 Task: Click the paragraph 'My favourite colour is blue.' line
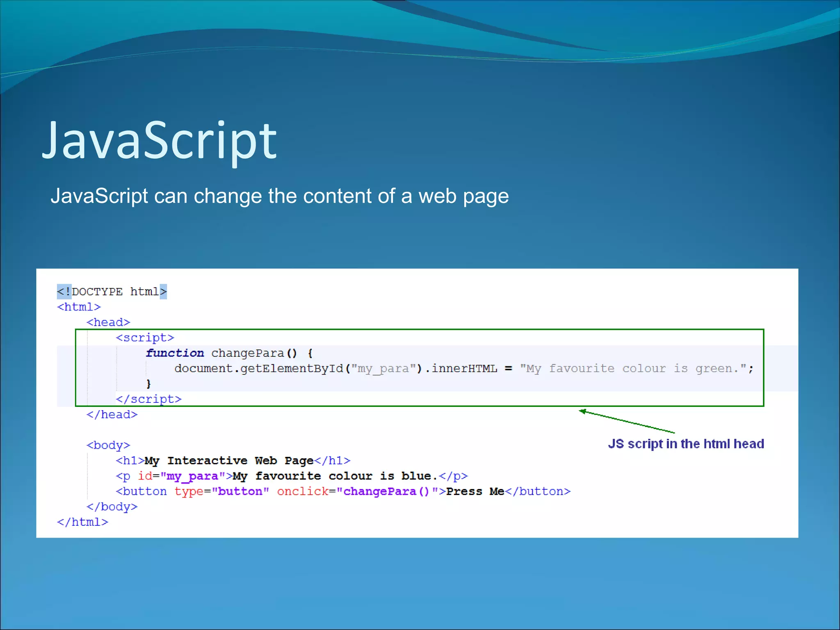(x=292, y=476)
